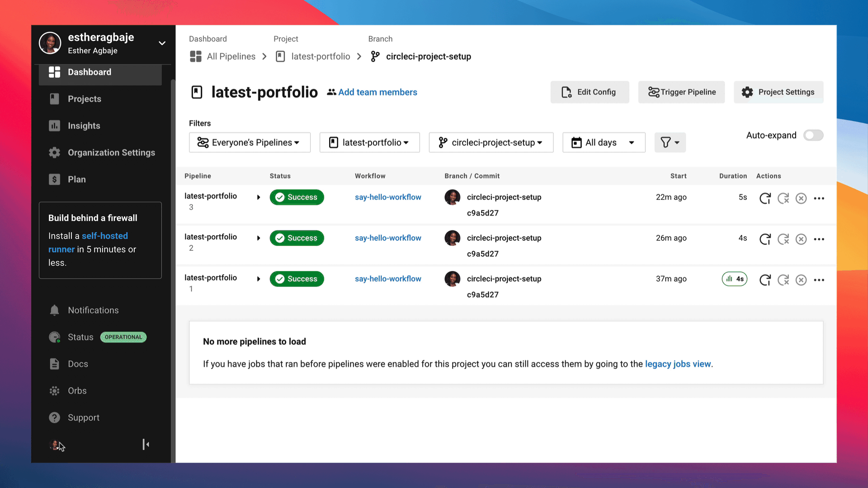The width and height of the screenshot is (868, 488).
Task: Rerun from failed for pipeline 3
Action: [783, 198]
